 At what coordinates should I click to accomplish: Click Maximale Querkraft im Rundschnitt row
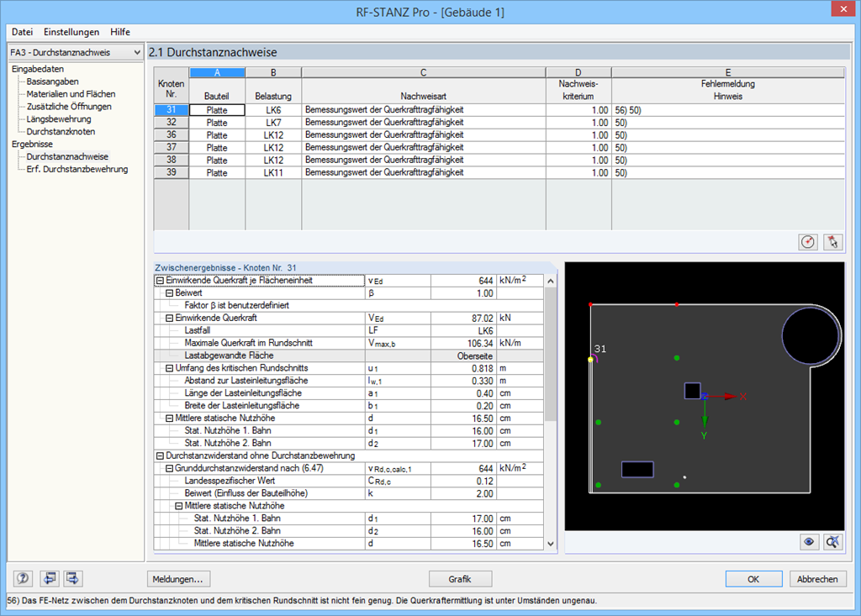[x=349, y=343]
